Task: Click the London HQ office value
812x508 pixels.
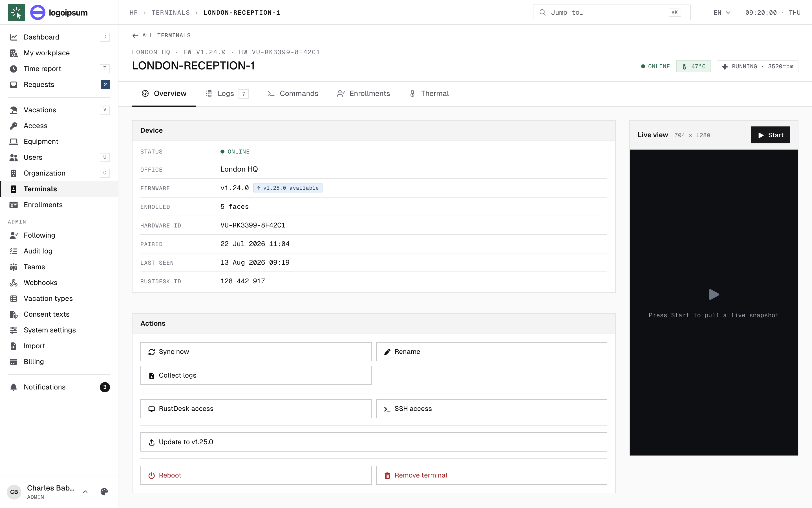Action: pyautogui.click(x=239, y=169)
